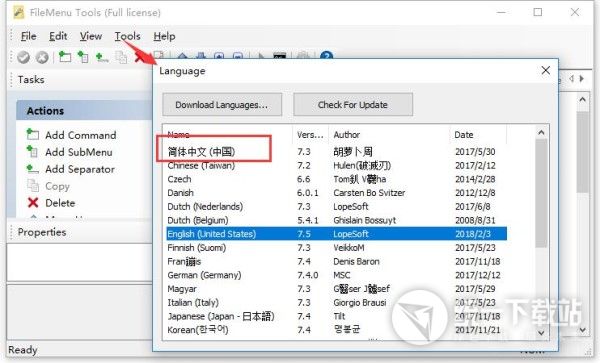Click the blue Help question mark toolbar icon
This screenshot has width=600, height=363.
click(326, 56)
